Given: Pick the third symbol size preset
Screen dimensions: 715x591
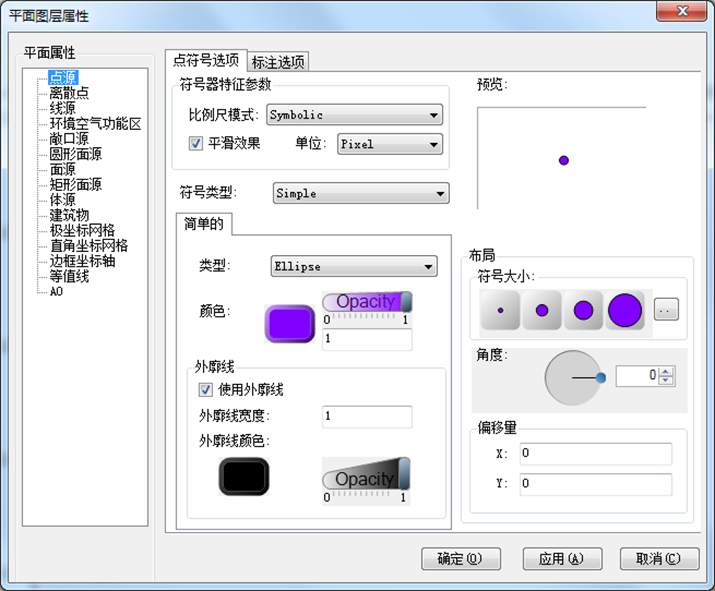Looking at the screenshot, I should point(583,310).
